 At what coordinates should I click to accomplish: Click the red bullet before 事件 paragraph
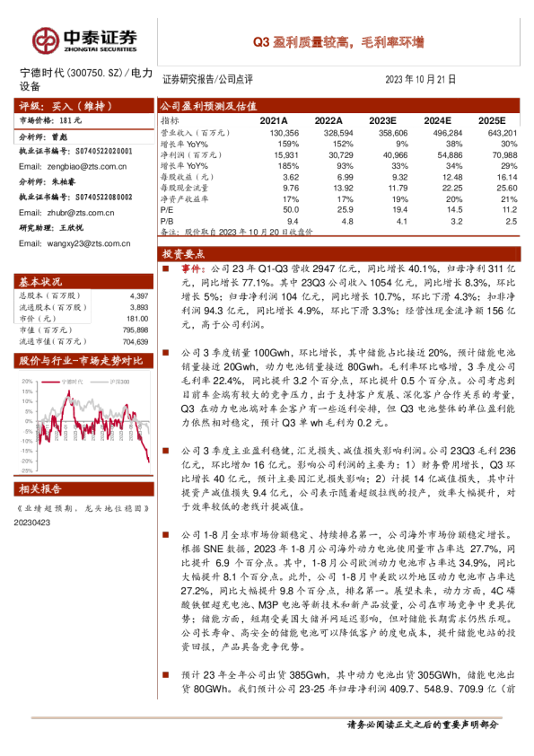[166, 268]
